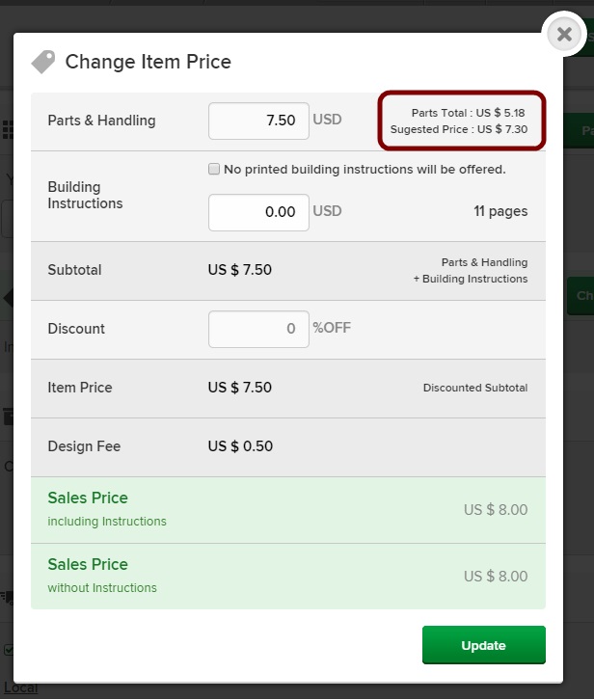Click the Sugested Price US $ 7.30 text

click(x=459, y=129)
